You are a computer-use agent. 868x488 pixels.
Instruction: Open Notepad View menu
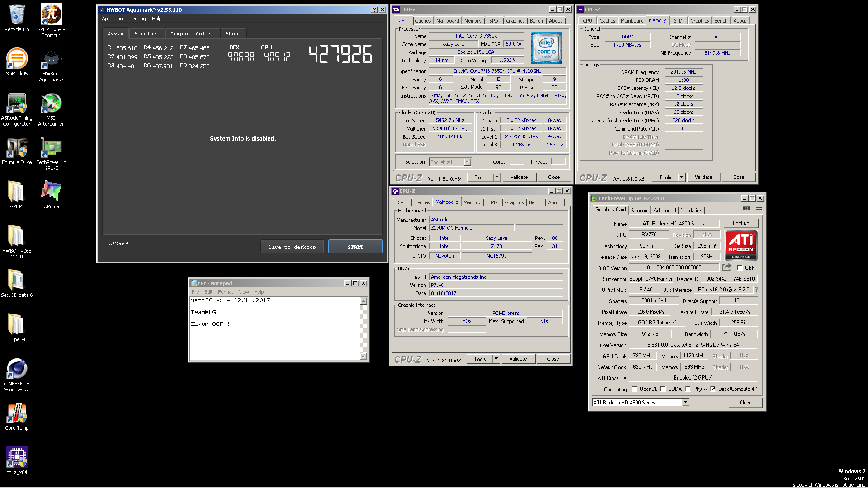(x=244, y=292)
